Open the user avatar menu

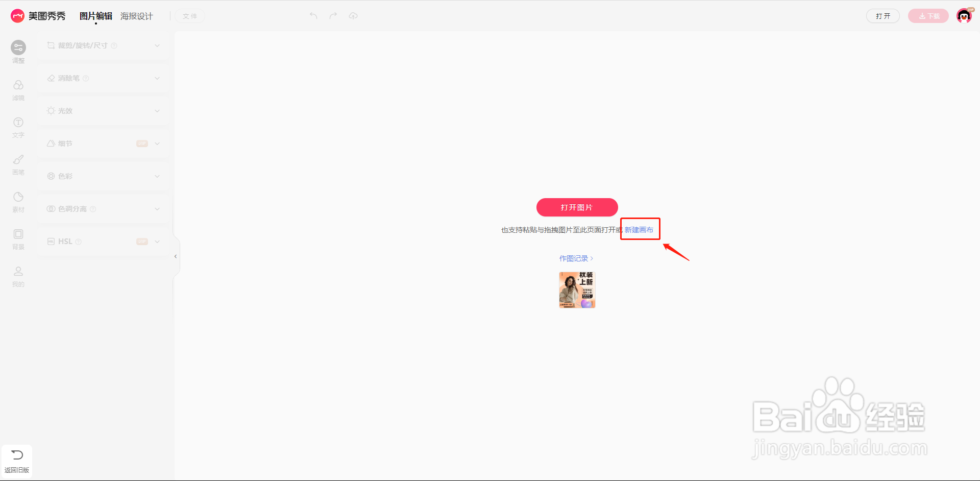[964, 16]
